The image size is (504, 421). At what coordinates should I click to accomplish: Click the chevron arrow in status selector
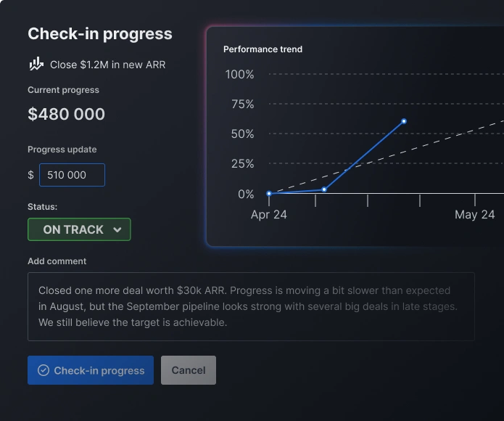pos(117,229)
